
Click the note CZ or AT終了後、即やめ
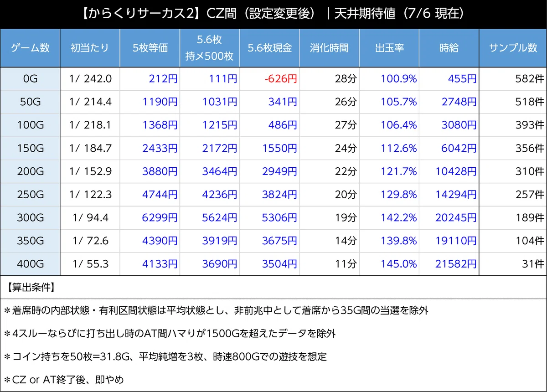64,379
